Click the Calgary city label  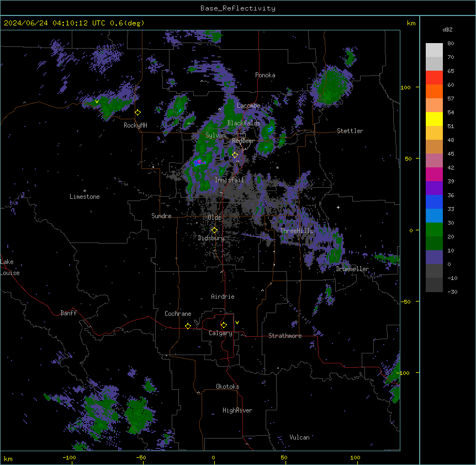click(220, 333)
